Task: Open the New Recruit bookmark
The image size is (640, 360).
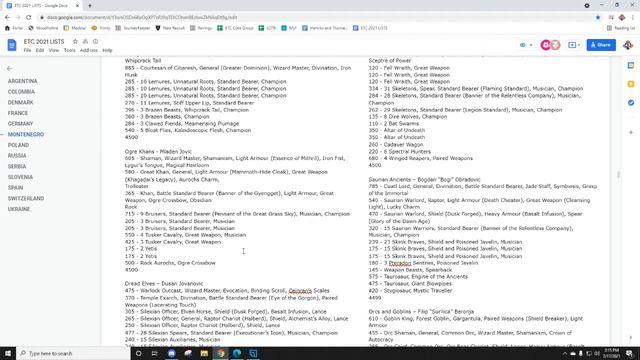Action: (x=170, y=28)
